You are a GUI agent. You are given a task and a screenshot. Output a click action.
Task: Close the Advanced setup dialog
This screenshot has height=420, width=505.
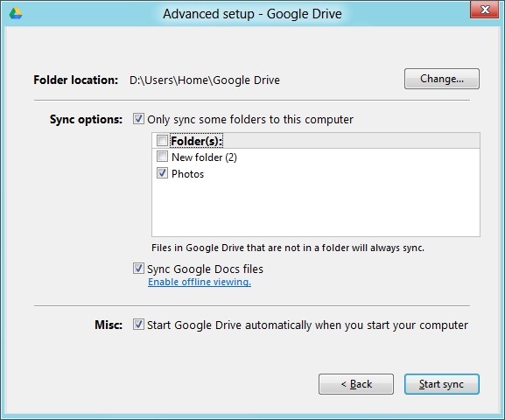(x=485, y=10)
